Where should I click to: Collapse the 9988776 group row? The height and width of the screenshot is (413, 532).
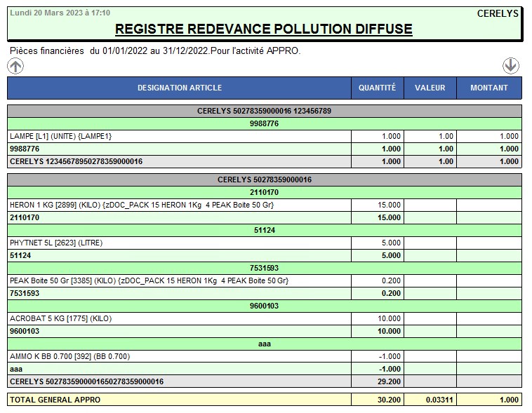pos(264,123)
